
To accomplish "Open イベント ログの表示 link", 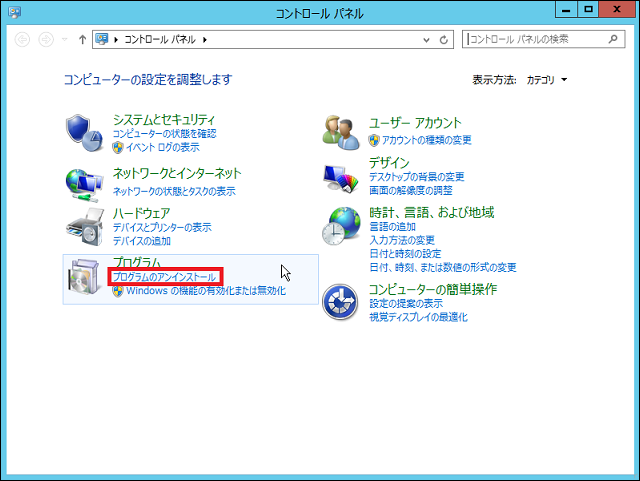I will [163, 147].
